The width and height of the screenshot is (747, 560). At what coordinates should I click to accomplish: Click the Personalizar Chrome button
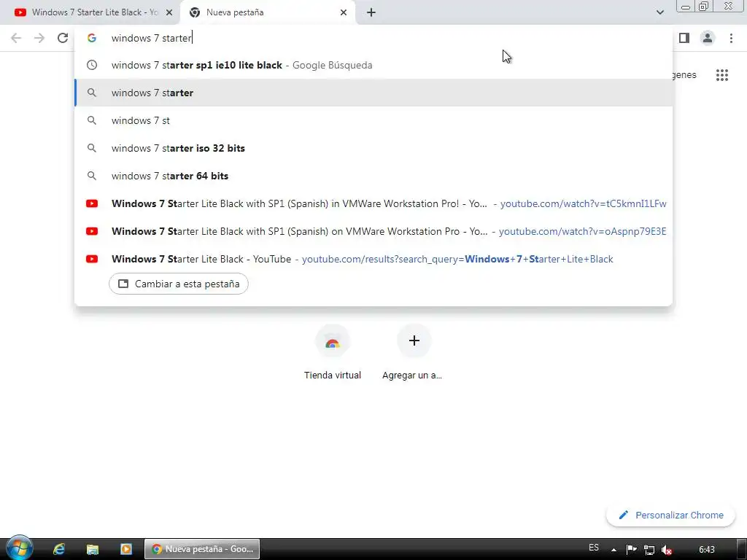click(x=671, y=516)
